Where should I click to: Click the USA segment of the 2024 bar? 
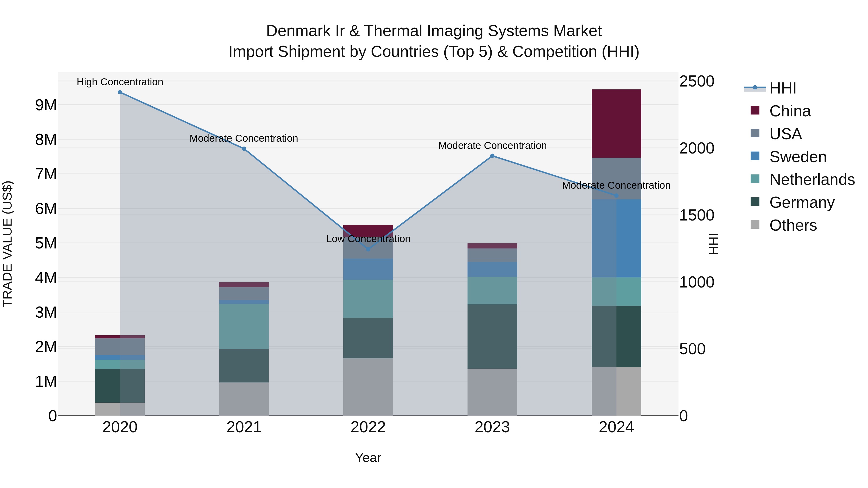pyautogui.click(x=616, y=179)
